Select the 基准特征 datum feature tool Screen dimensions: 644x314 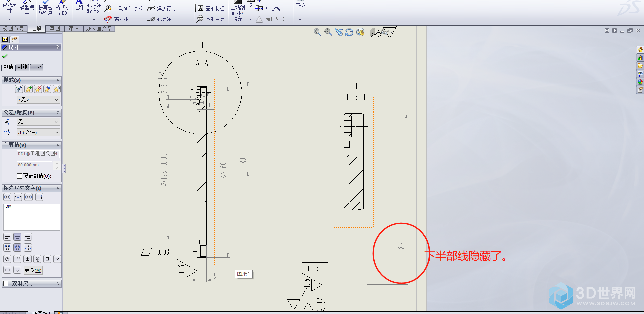(x=210, y=8)
